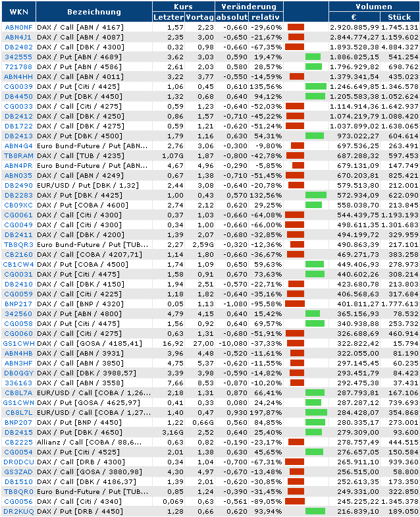Open WKN link 342560

pos(18,314)
